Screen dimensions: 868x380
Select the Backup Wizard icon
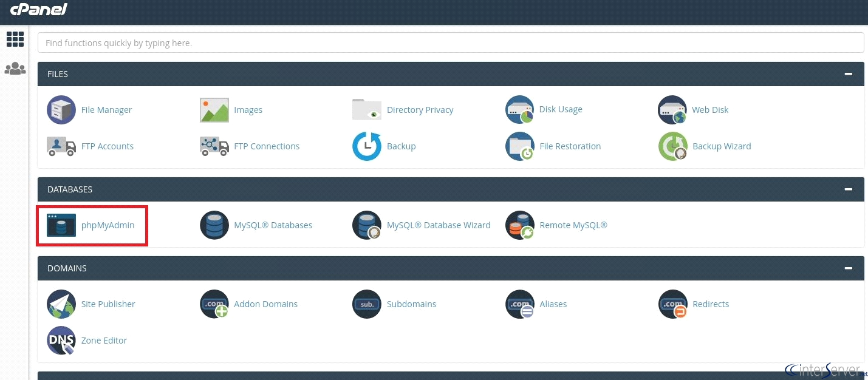pyautogui.click(x=672, y=146)
